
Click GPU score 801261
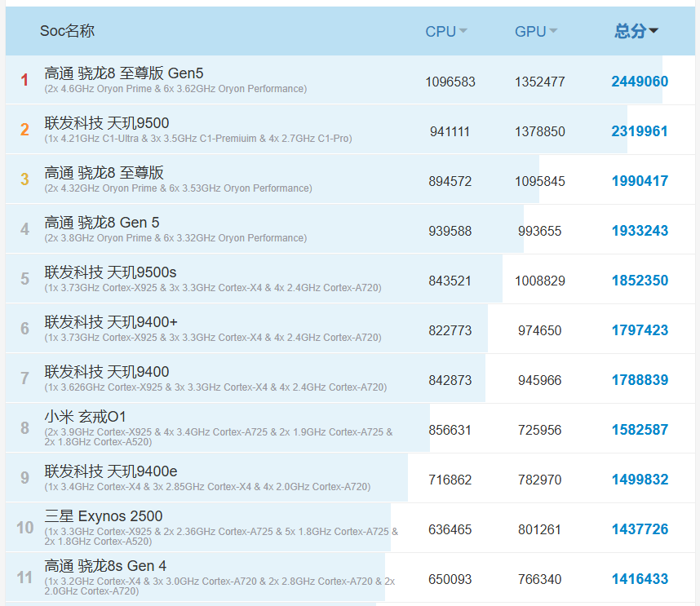click(x=540, y=529)
